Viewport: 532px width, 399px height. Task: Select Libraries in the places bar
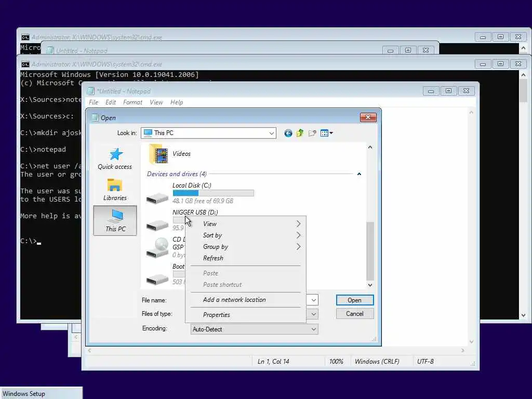tap(115, 190)
